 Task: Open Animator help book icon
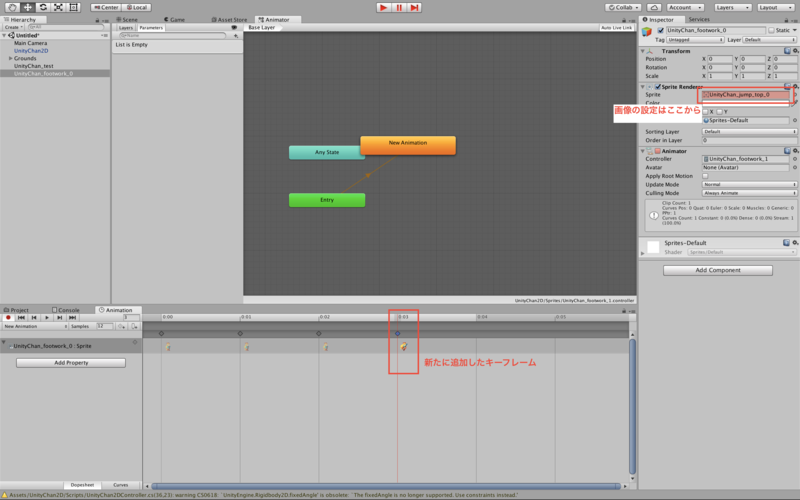coord(787,151)
